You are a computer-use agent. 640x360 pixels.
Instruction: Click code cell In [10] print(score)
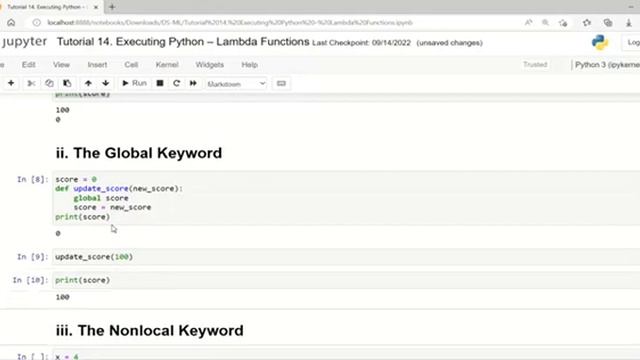pyautogui.click(x=346, y=280)
